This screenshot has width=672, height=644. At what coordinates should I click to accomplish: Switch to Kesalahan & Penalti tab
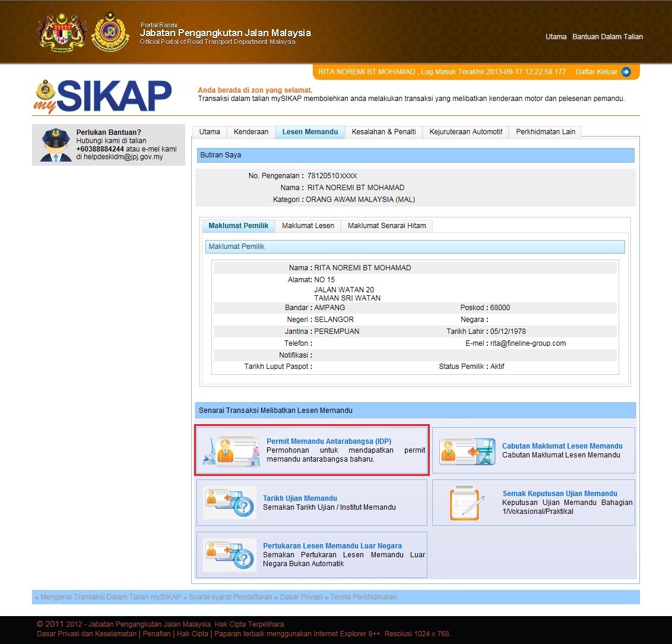pyautogui.click(x=383, y=132)
